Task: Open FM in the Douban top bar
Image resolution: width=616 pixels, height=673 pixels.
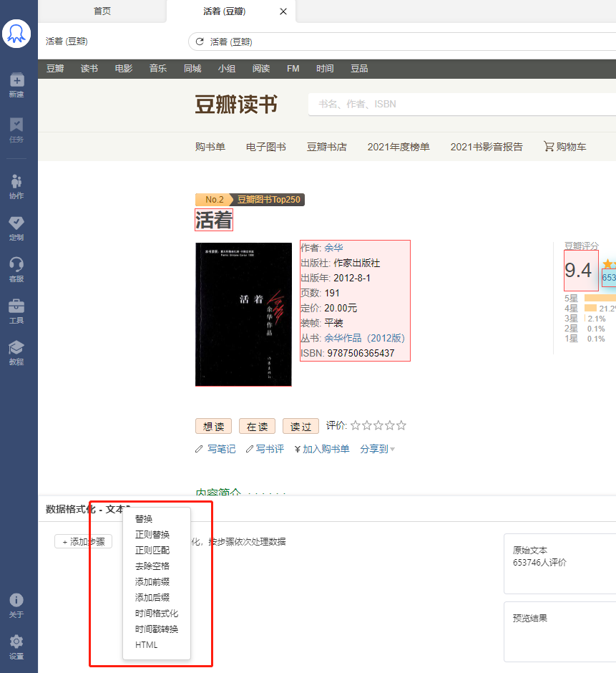Action: [x=293, y=69]
